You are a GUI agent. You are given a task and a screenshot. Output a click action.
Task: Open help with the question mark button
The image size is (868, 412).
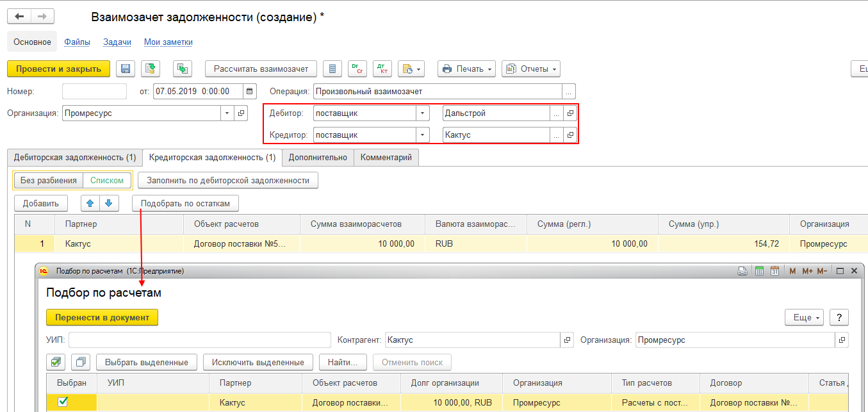(x=839, y=317)
